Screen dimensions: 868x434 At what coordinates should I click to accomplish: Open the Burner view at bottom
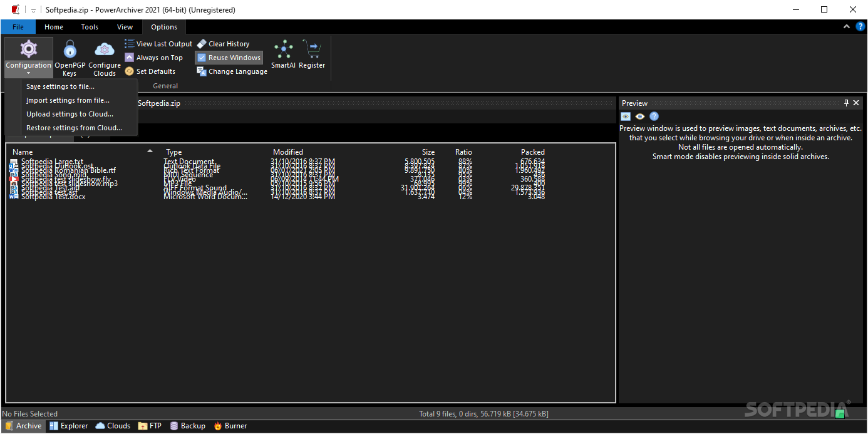click(230, 426)
